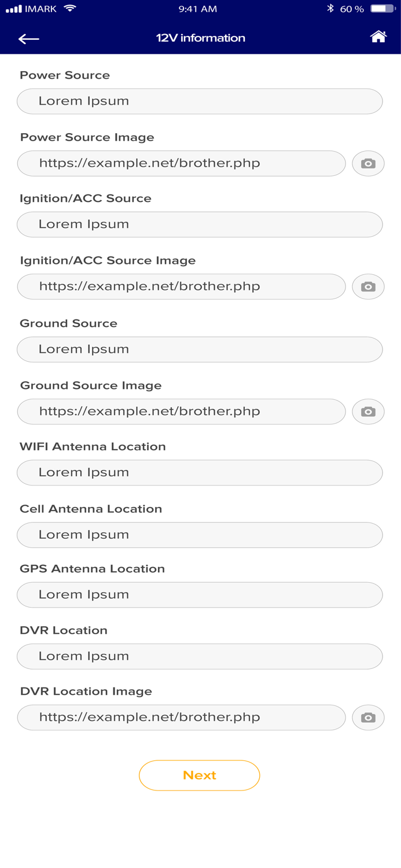Tap the Cell Antenna Location field
401x868 pixels.
tap(200, 535)
